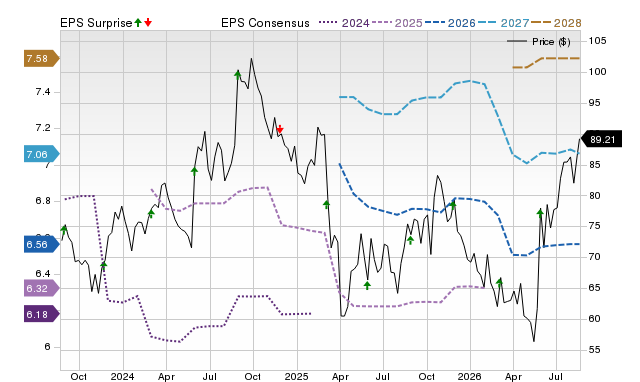
Task: Click the 80 price axis label
Action: 595,195
